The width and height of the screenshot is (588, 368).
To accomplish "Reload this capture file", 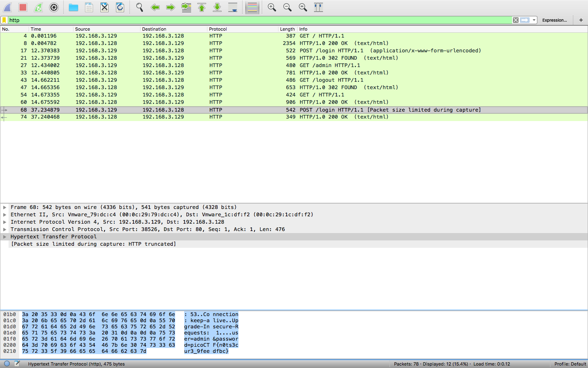I will pyautogui.click(x=120, y=7).
